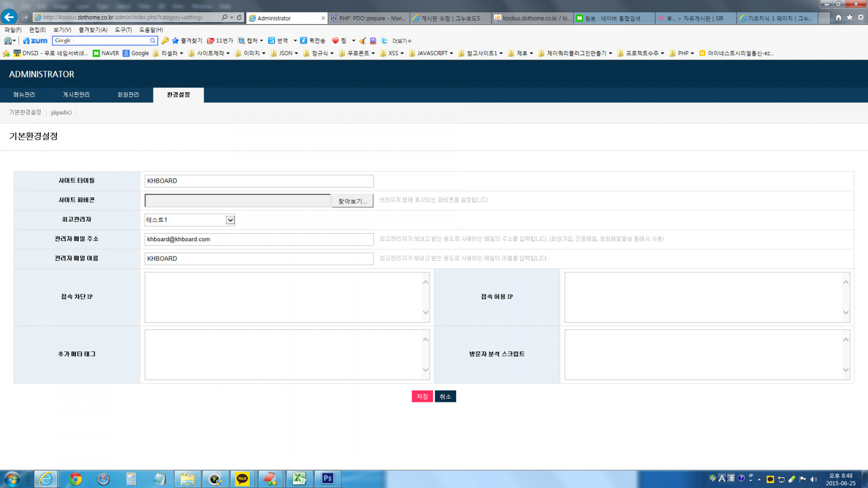Click the 접속 허용 IP text area
This screenshot has height=488, width=868.
point(707,297)
